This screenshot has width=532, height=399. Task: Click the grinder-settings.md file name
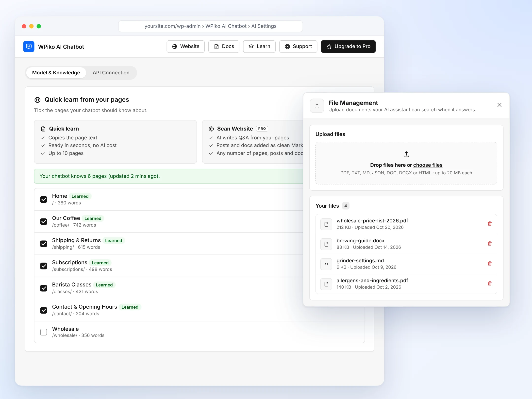(x=360, y=261)
